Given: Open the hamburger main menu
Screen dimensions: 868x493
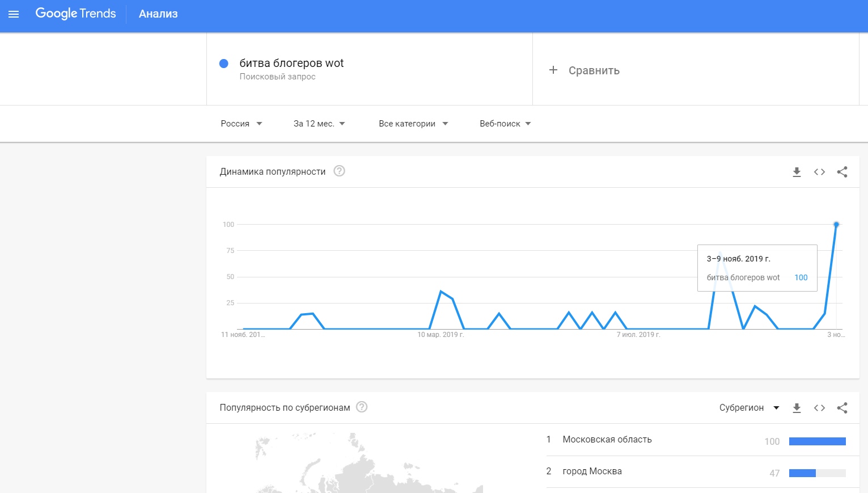Looking at the screenshot, I should point(14,14).
